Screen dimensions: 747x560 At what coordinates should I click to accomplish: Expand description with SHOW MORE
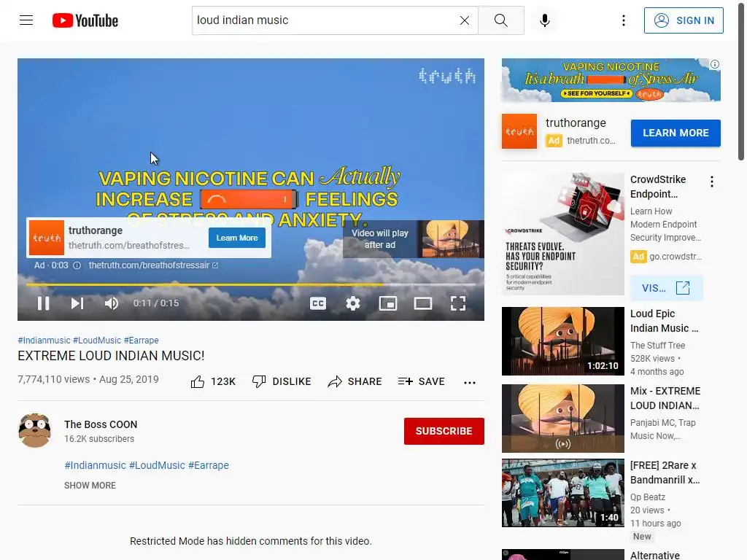tap(90, 485)
